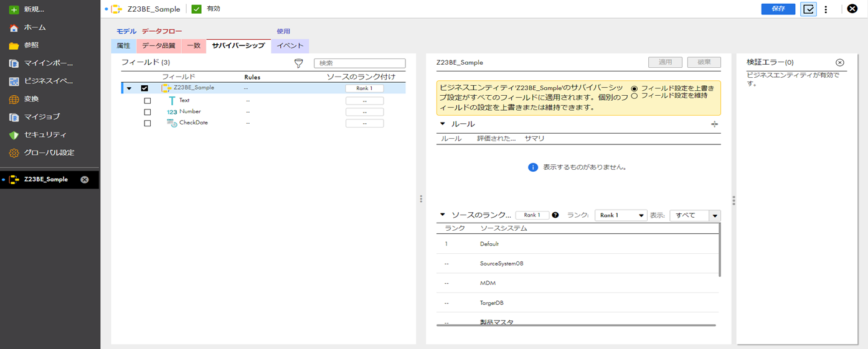The height and width of the screenshot is (349, 868).
Task: Click the validation panel toggle icon
Action: (x=808, y=9)
